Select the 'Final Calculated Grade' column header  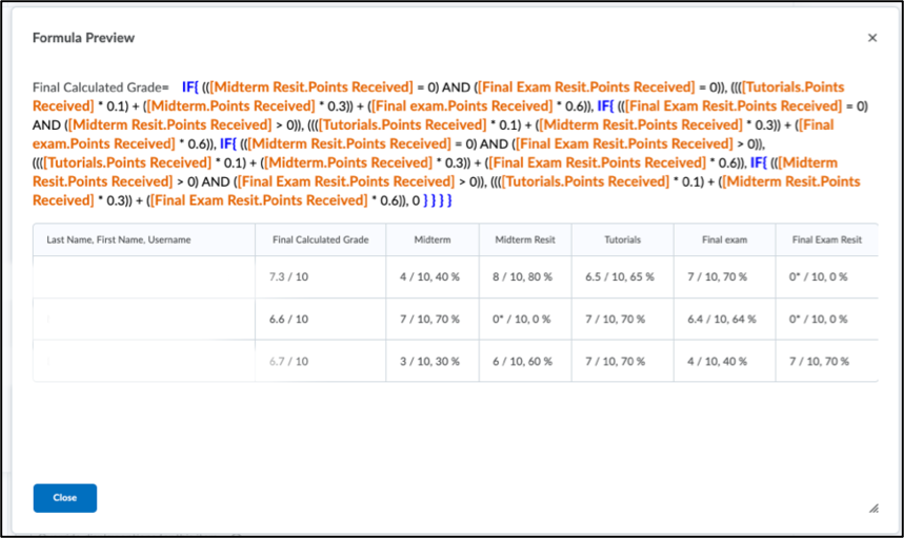321,240
